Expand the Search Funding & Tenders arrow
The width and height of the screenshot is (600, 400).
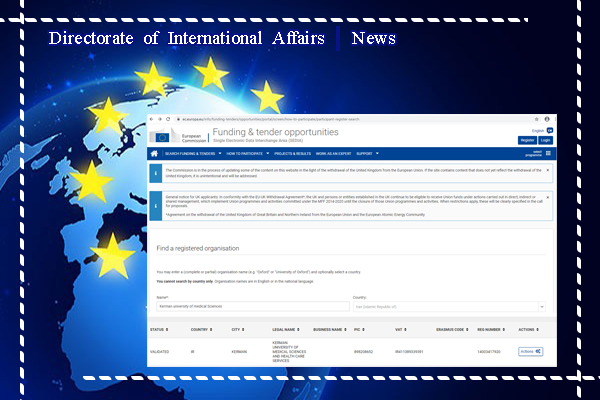pos(220,153)
